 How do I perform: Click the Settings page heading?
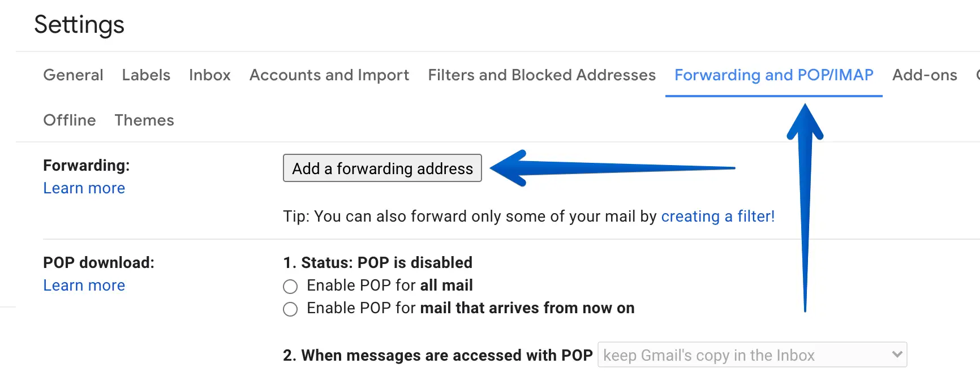(x=79, y=25)
